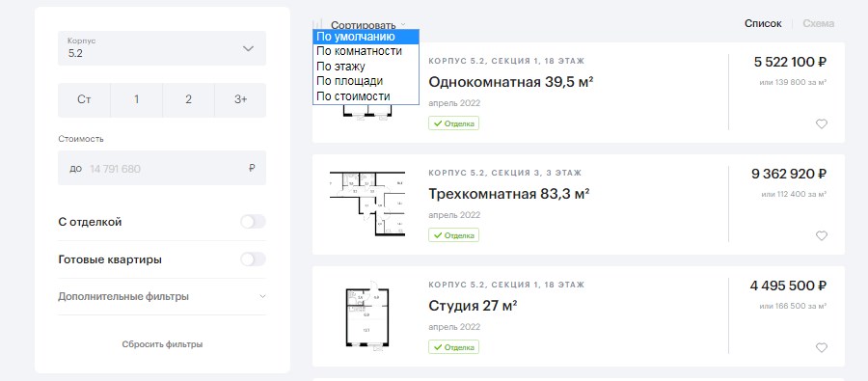Viewport: 868px width, 381px height.
Task: Favorite the Однокомнатная 39,5 м² apartment heart
Action: 822,124
